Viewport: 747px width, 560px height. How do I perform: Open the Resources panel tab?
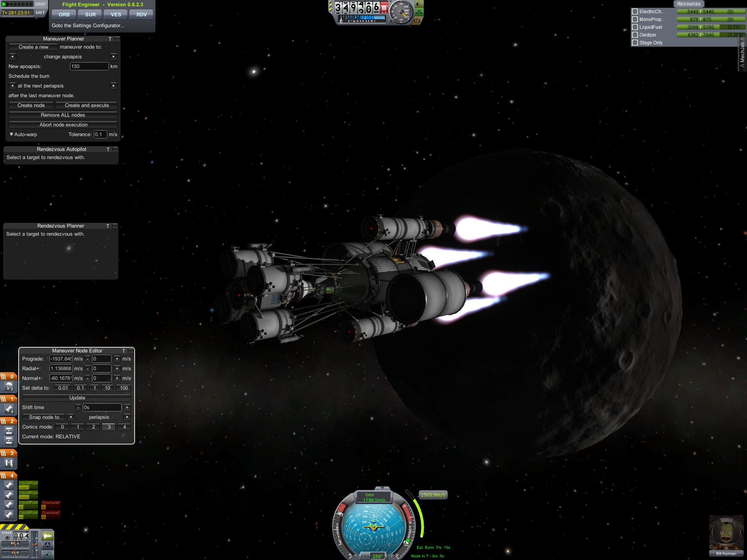tap(689, 4)
